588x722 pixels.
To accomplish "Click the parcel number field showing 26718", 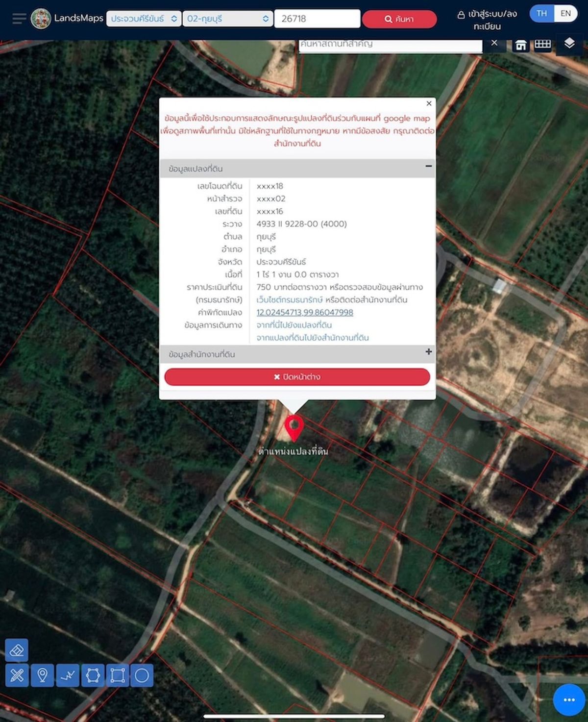I will coord(317,19).
